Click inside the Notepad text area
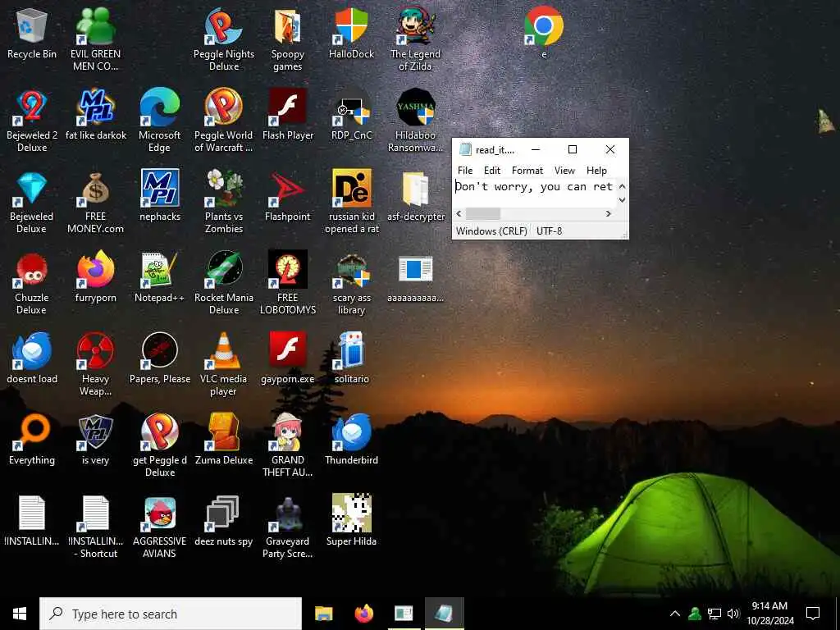840x630 pixels. [534, 193]
